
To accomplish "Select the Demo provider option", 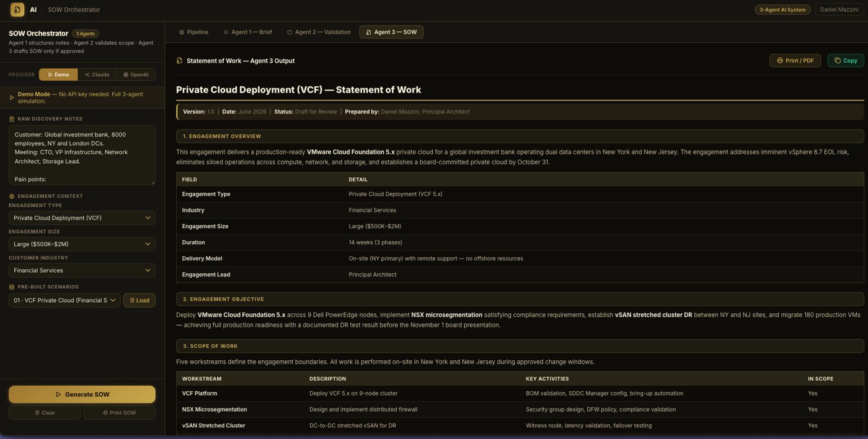I will 58,74.
